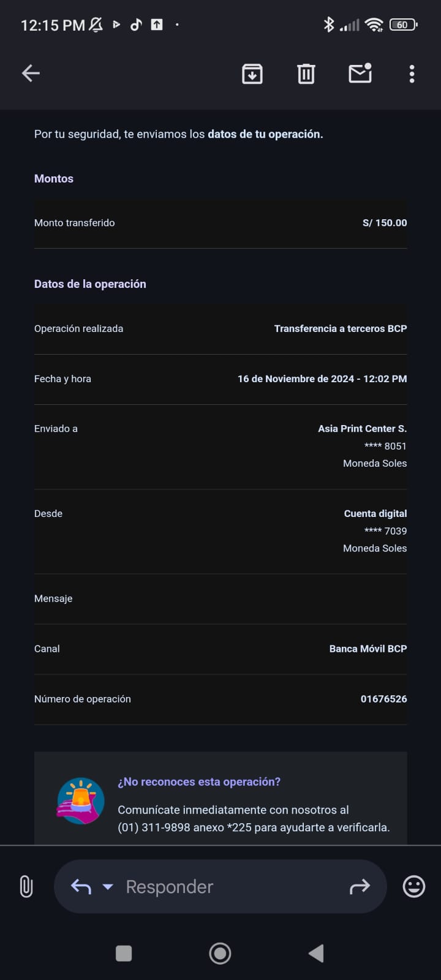Viewport: 441px width, 980px height.
Task: Open the three-dot overflow menu
Action: click(412, 73)
